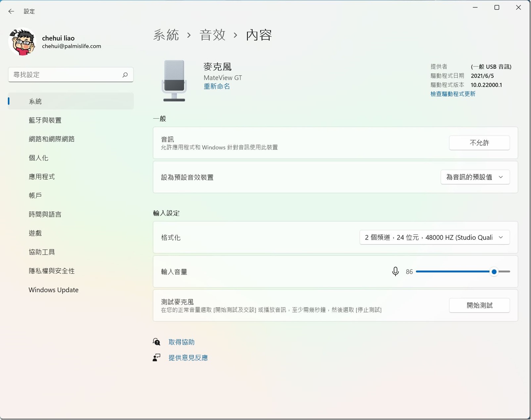Open 藍牙與裝置 in the sidebar
531x420 pixels.
[x=45, y=120]
